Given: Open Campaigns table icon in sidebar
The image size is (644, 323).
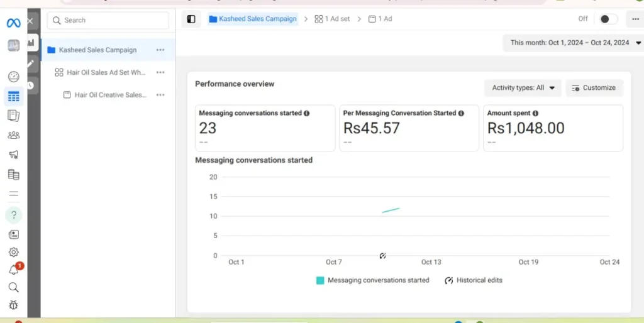Looking at the screenshot, I should tap(13, 97).
